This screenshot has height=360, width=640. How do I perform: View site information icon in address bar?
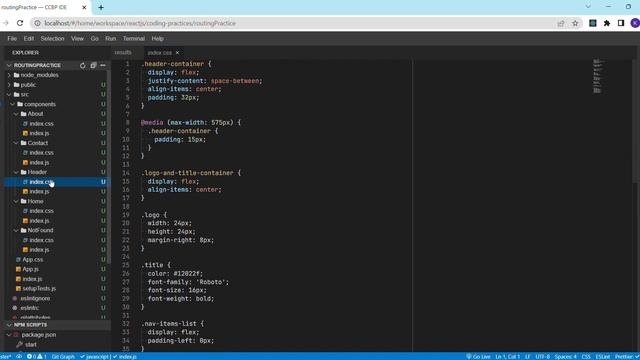point(37,23)
